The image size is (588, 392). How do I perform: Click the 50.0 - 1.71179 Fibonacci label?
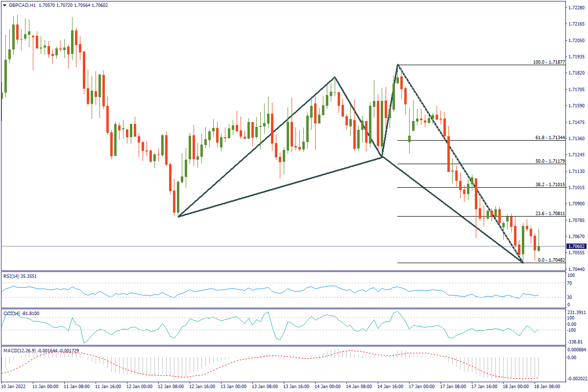549,161
